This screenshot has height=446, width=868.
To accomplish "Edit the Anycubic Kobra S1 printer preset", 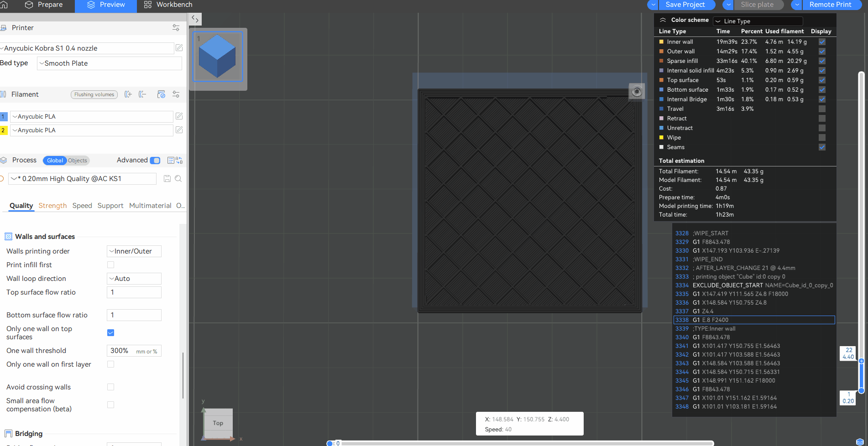I will (179, 48).
